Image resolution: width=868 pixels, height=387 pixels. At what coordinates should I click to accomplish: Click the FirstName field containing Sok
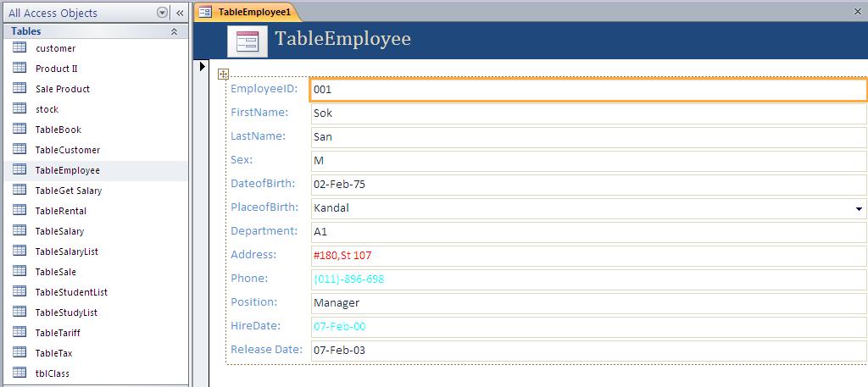coord(588,113)
